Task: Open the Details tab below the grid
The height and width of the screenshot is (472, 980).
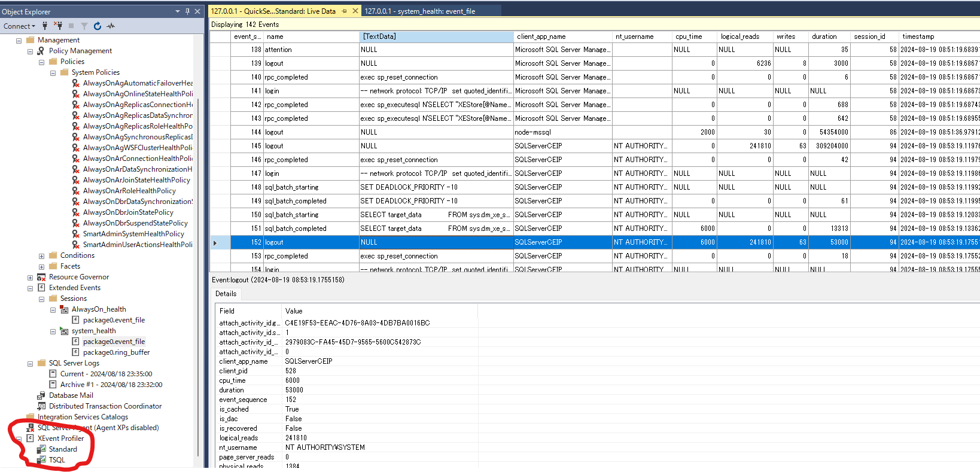Action: pos(226,294)
